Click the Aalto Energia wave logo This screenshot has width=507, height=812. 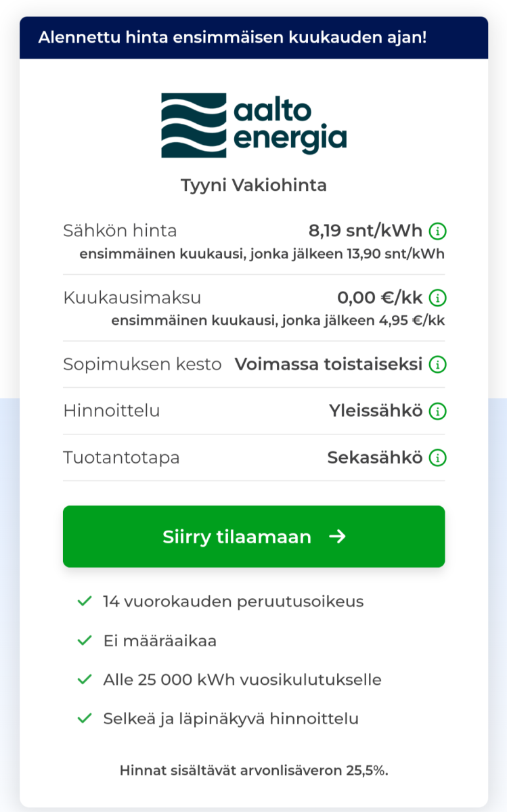pos(194,125)
